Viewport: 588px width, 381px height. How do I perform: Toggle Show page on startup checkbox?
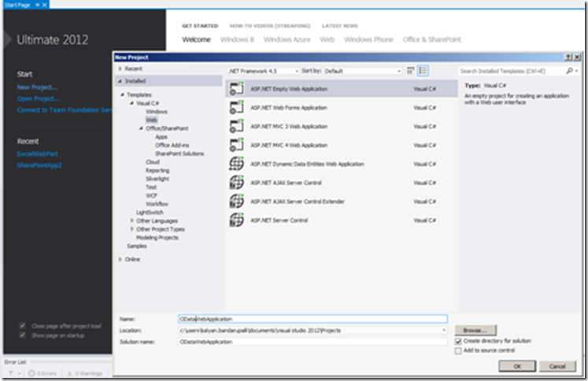[x=23, y=335]
